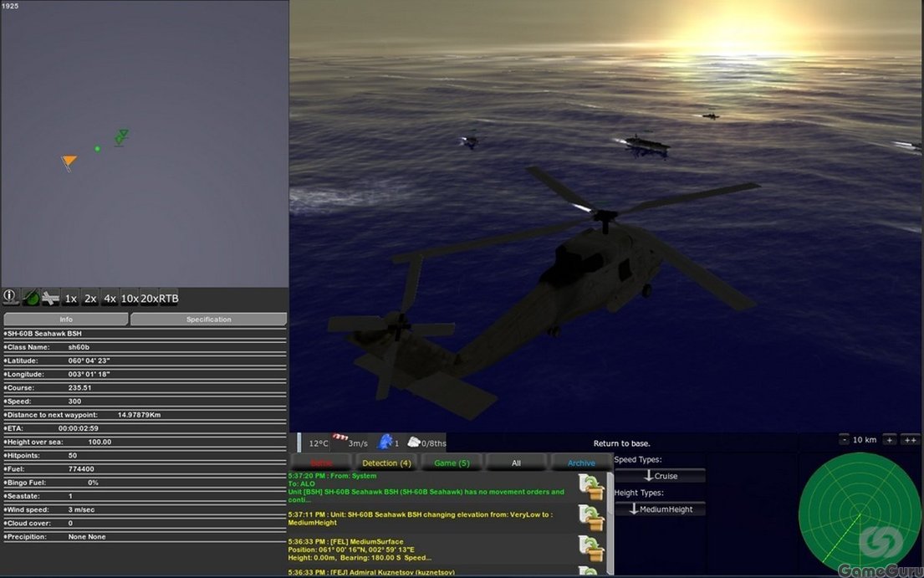Click the '12°C' temperature readout
The width and height of the screenshot is (924, 578).
(x=319, y=443)
